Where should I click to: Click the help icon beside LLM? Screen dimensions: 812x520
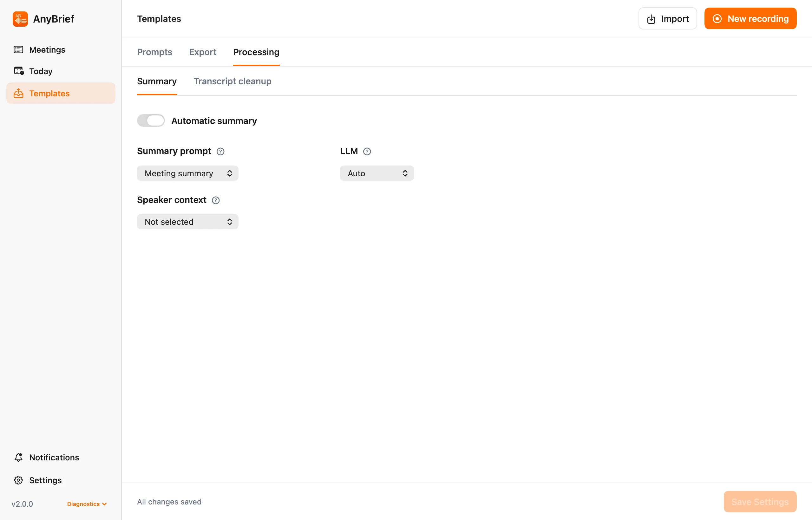click(x=367, y=151)
